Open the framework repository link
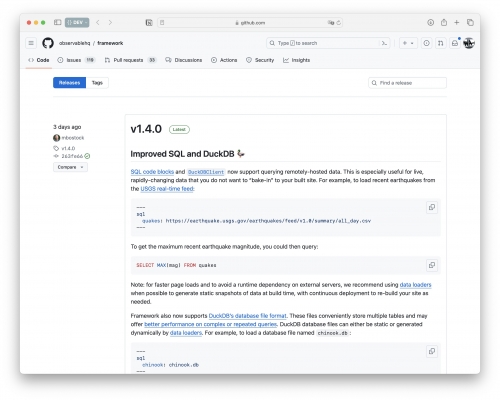 [x=110, y=43]
